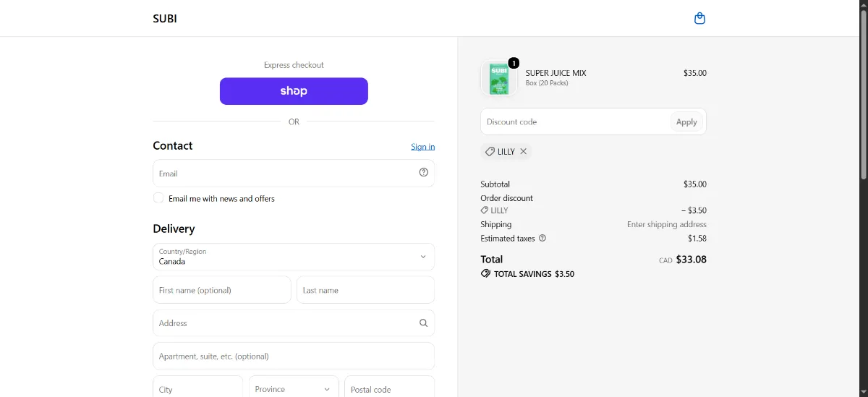Open the Sign in link

423,147
